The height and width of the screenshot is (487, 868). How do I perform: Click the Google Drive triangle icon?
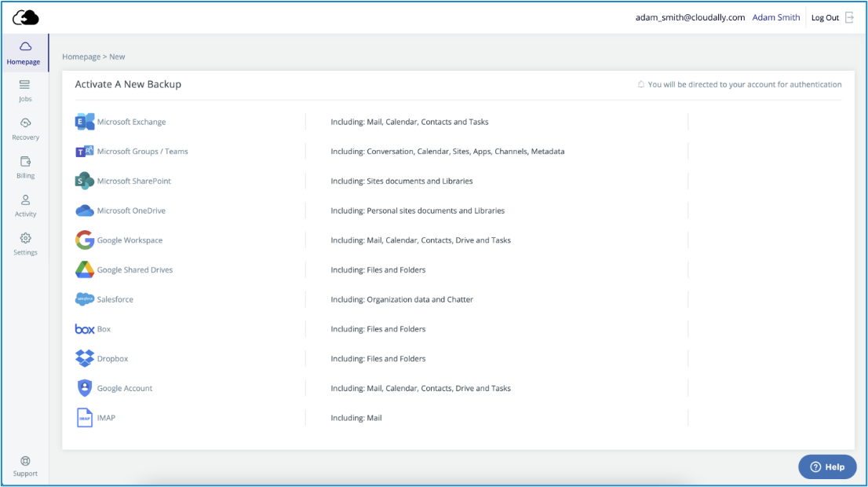[85, 270]
